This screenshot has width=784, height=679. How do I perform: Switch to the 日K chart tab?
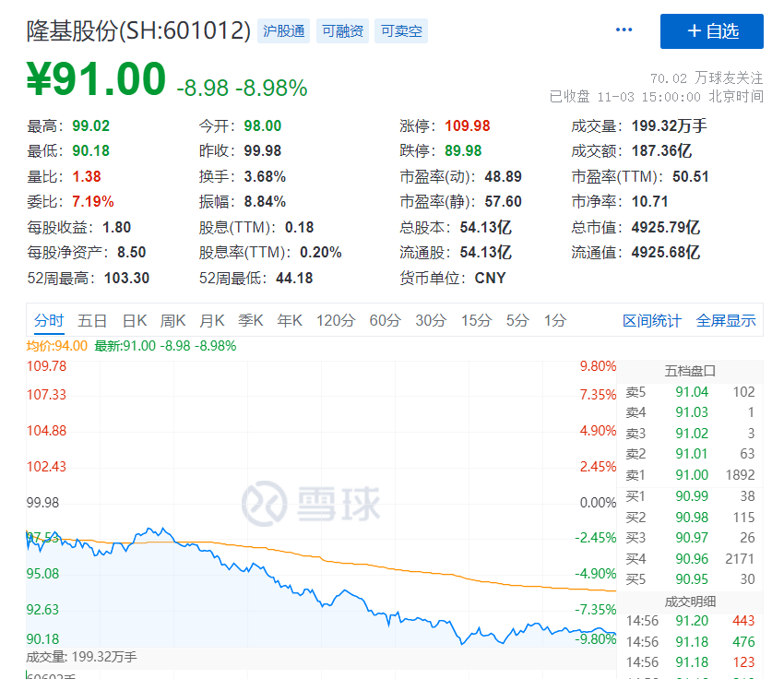click(x=135, y=320)
